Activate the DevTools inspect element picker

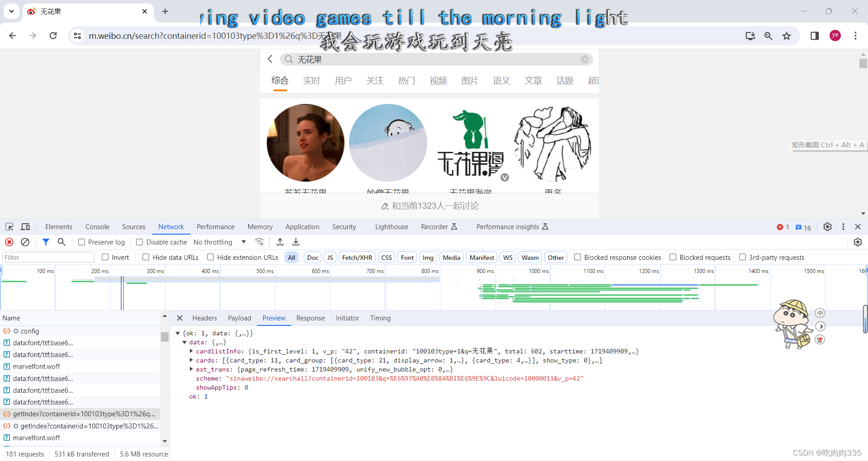coord(9,227)
